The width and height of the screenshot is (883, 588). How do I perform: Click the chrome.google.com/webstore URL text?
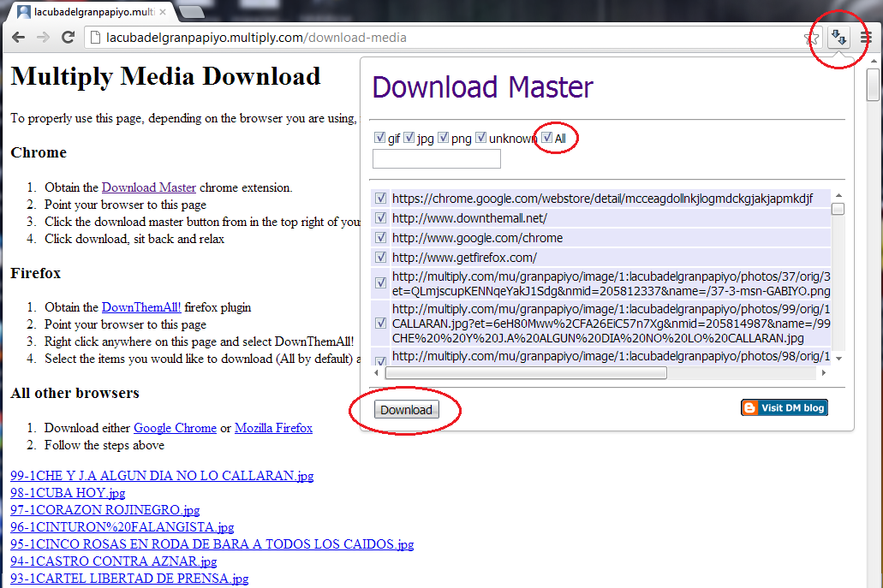[x=603, y=198]
